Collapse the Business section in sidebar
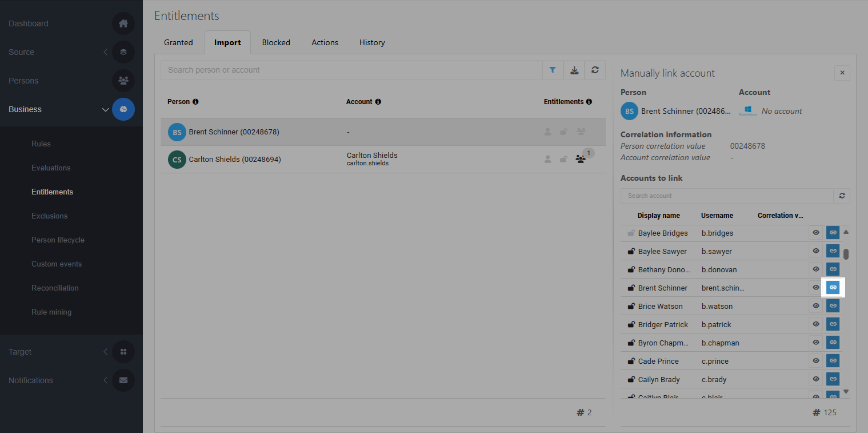 pyautogui.click(x=105, y=109)
